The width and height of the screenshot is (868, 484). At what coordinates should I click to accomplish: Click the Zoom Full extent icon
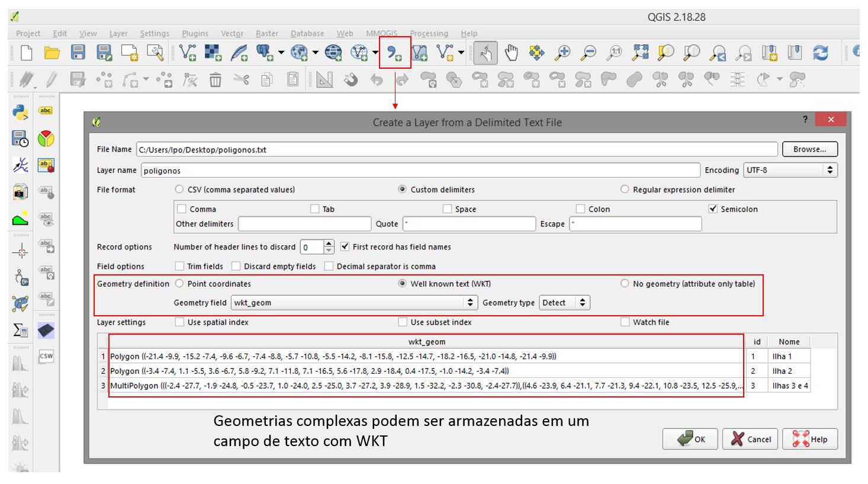(x=640, y=53)
